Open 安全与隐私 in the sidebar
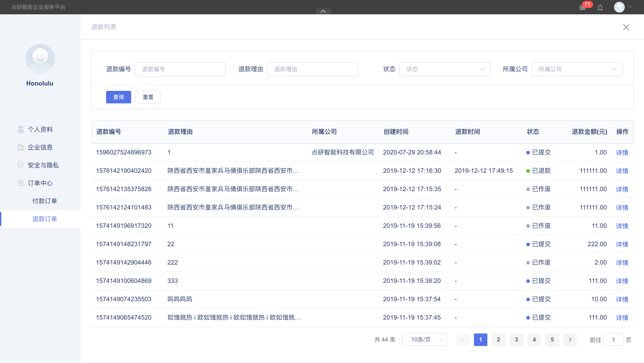The image size is (644, 363). (40, 165)
